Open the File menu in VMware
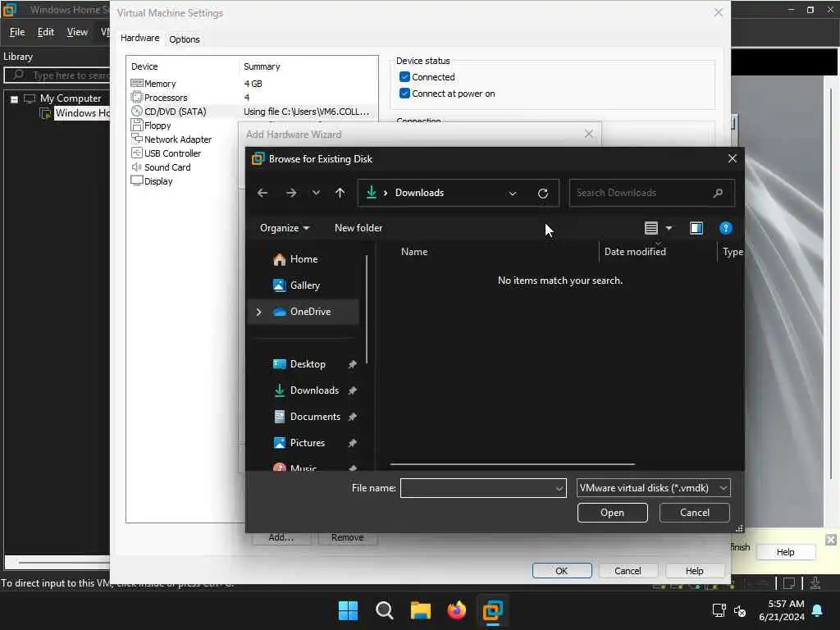840x630 pixels. tap(17, 32)
